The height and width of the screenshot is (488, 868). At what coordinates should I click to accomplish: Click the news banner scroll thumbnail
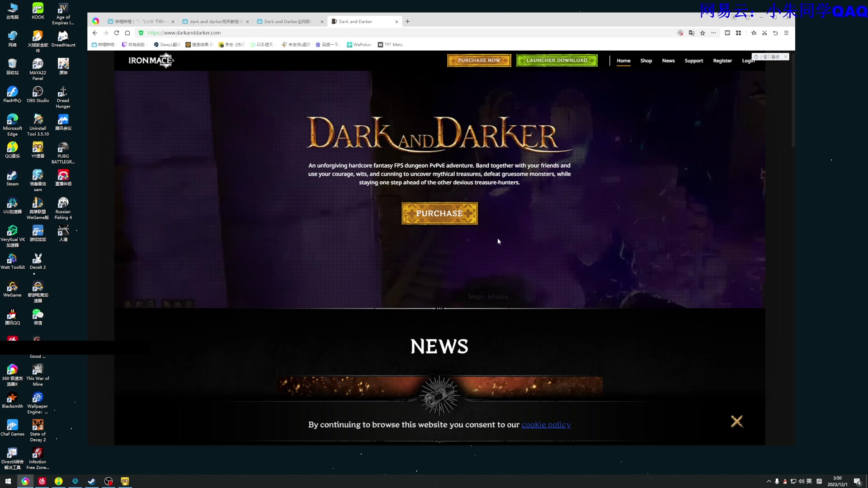[x=439, y=396]
